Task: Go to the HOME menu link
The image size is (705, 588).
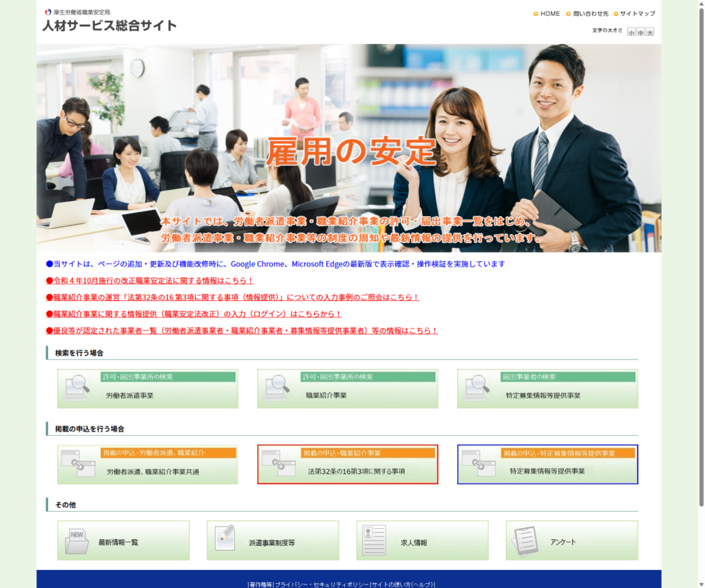Action: click(549, 14)
